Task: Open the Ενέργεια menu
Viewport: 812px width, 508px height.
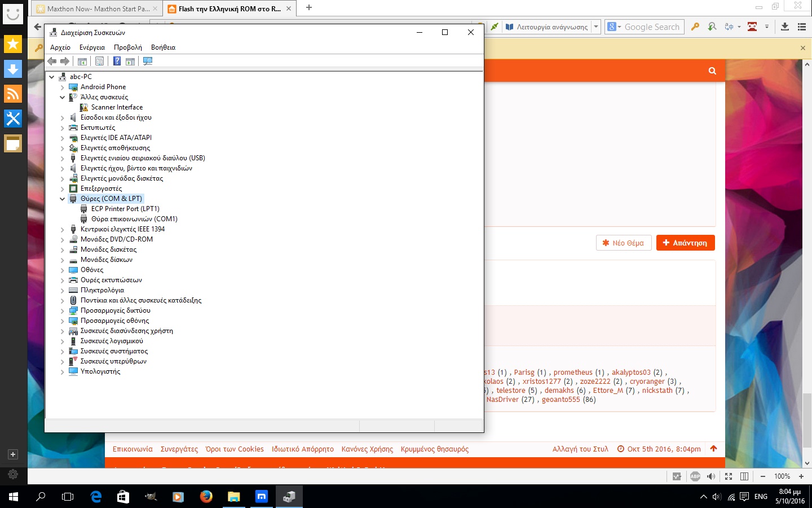Action: pos(92,47)
